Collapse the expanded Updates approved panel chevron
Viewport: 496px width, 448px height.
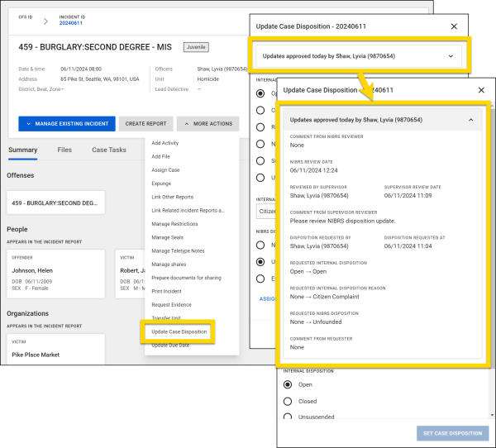point(471,120)
